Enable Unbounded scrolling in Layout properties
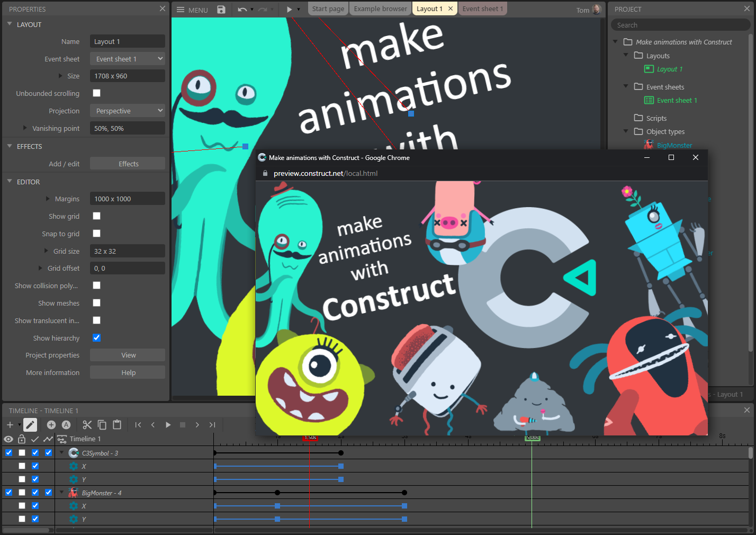 pos(96,93)
